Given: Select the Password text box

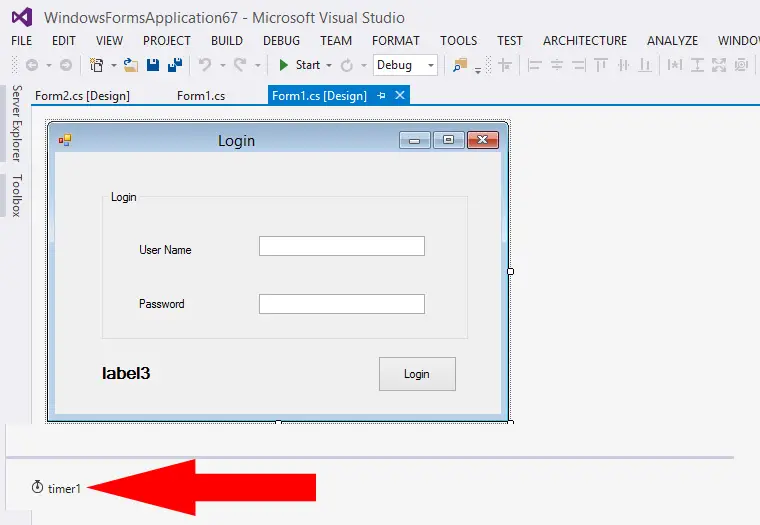Looking at the screenshot, I should [342, 304].
